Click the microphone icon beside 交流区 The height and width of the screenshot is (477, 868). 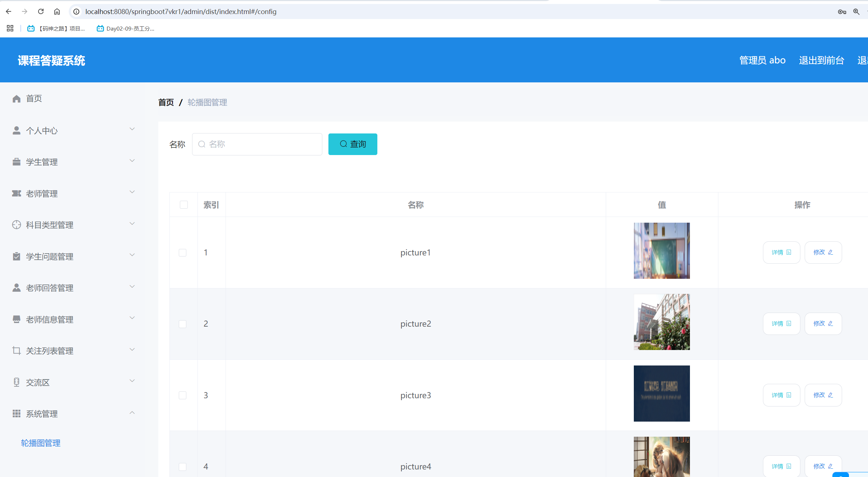point(17,382)
